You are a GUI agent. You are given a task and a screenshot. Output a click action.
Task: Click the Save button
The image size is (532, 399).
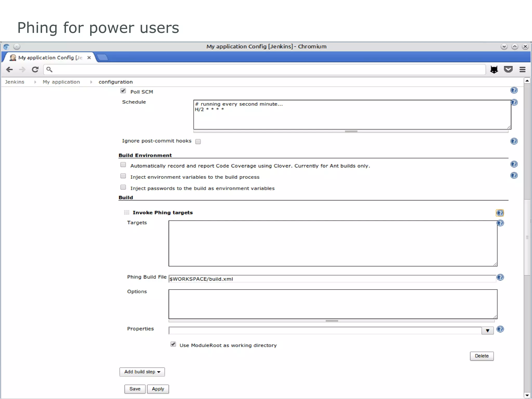135,389
